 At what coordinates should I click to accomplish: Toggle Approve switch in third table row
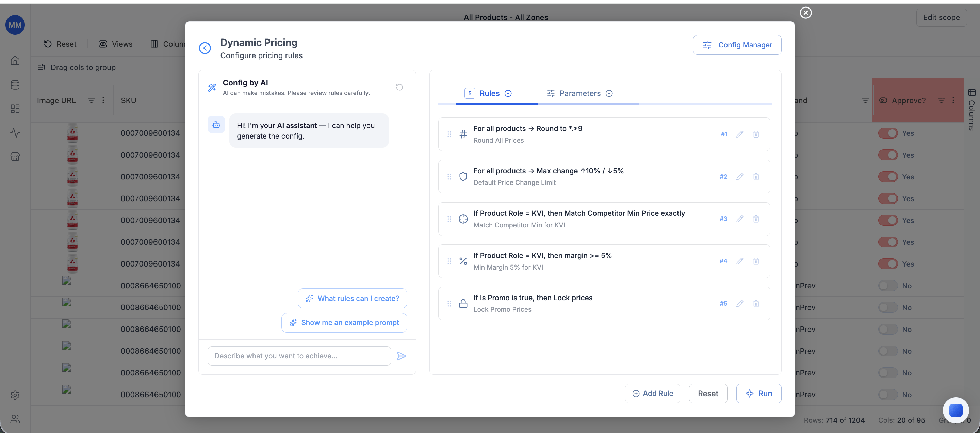tap(888, 177)
